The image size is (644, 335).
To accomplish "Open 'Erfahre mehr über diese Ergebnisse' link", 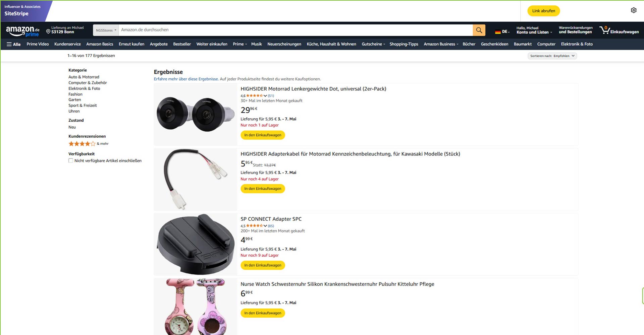I will point(186,79).
